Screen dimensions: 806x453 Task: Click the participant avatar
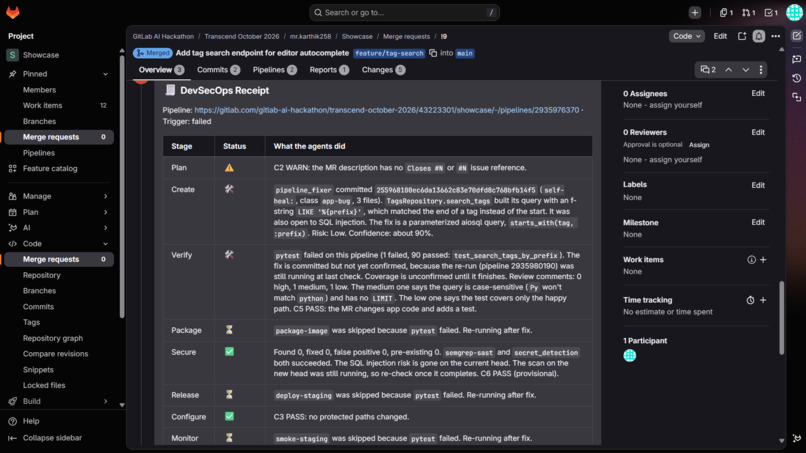tap(630, 355)
